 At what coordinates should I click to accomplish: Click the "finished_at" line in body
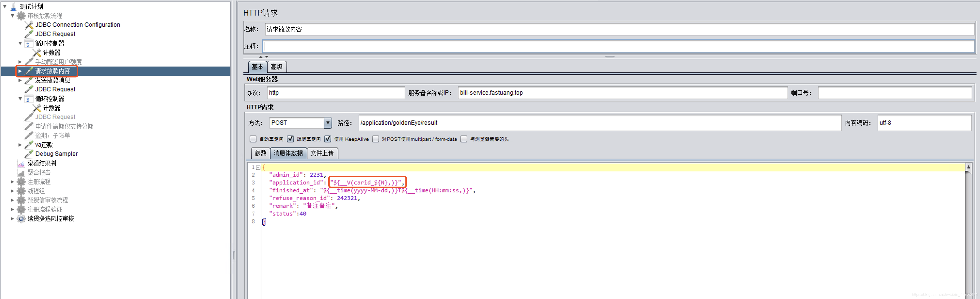[x=372, y=191]
